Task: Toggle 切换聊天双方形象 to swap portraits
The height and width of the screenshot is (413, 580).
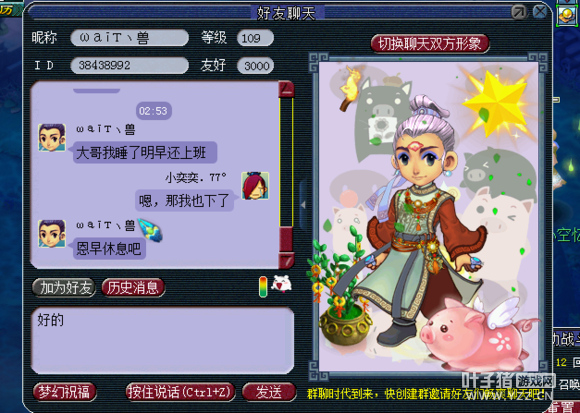Action: point(430,44)
